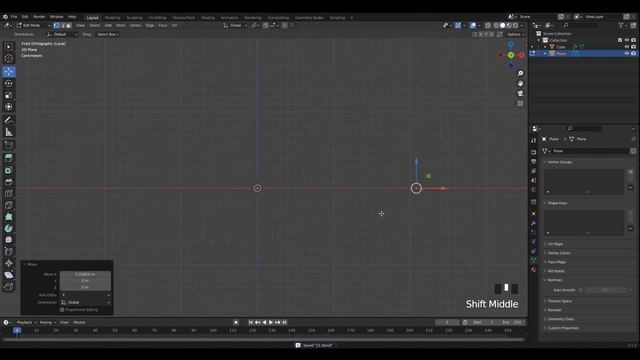This screenshot has height=360, width=640.
Task: Select the Inset Faces tool
Action: [x=9, y=170]
